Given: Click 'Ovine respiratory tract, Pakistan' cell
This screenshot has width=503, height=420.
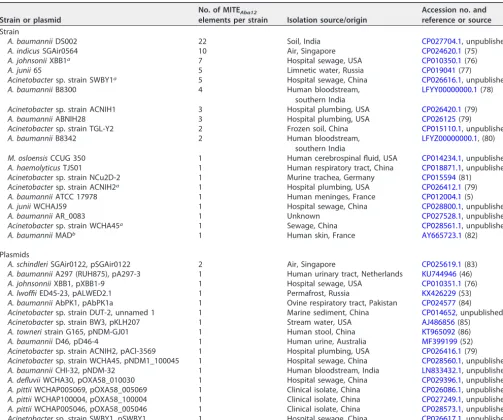Looking at the screenshot, I should (x=342, y=303).
